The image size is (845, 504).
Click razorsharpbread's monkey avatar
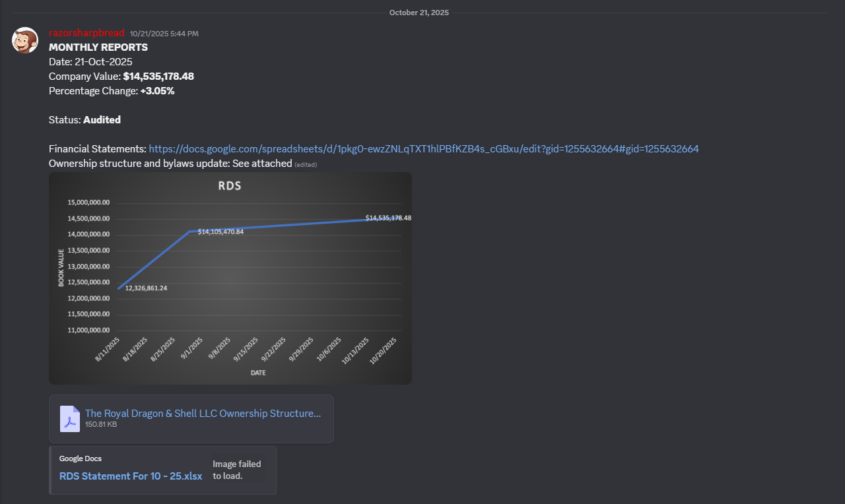click(25, 41)
